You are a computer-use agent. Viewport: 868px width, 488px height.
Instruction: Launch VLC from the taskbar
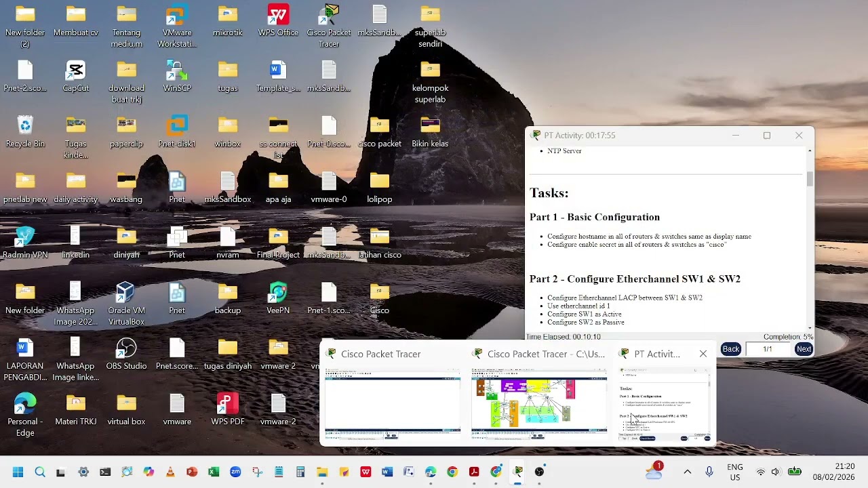[170, 472]
